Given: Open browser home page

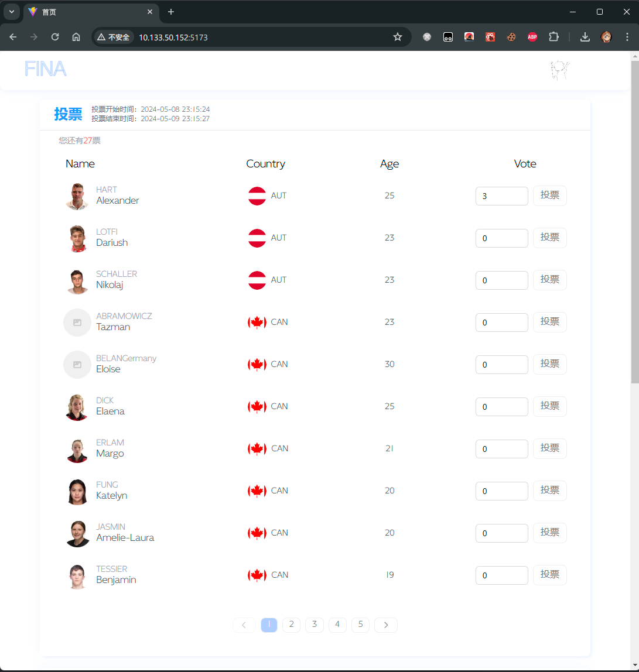Looking at the screenshot, I should click(76, 37).
